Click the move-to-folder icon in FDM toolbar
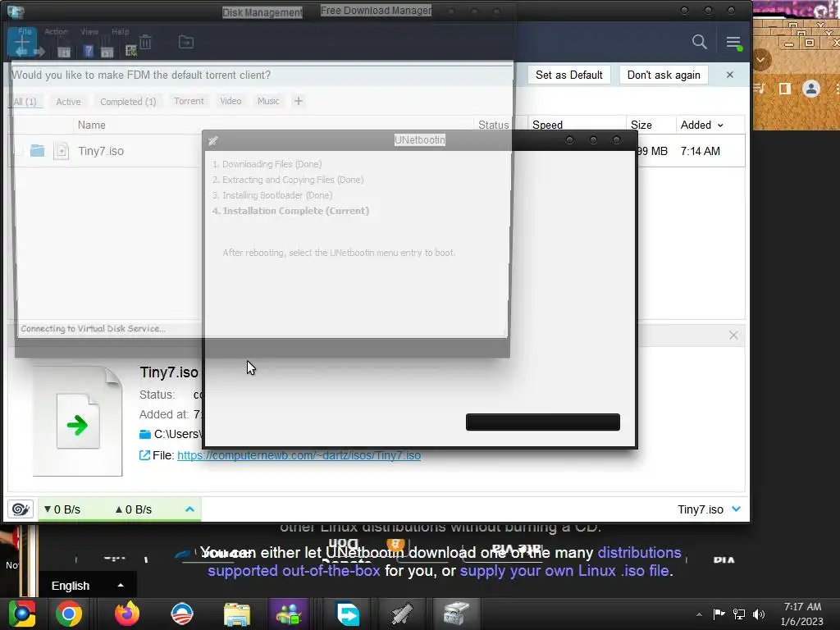840x630 pixels. 186,42
